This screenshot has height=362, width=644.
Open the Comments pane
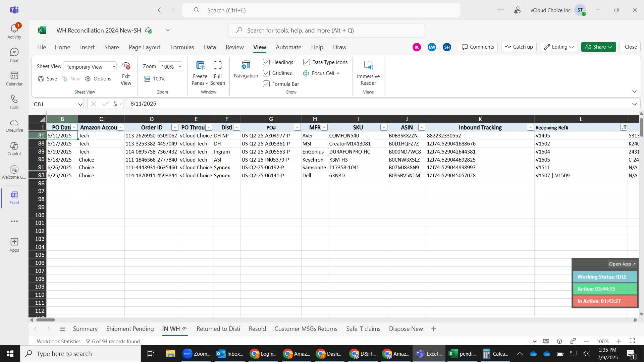478,47
